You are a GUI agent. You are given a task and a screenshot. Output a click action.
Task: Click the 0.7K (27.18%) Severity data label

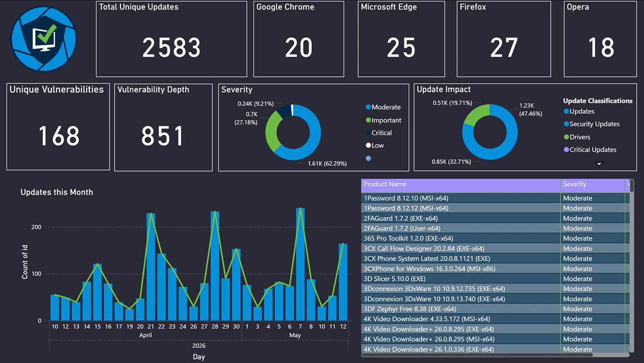point(246,118)
